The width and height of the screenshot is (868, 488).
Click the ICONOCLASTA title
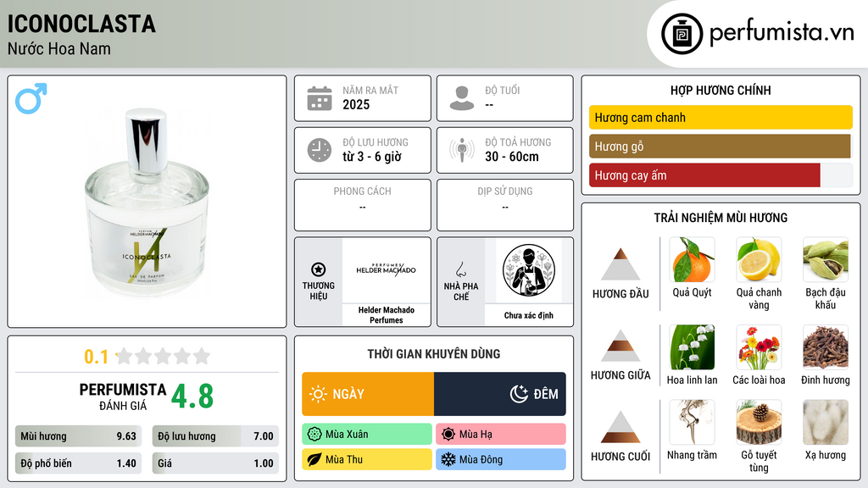[x=81, y=24]
